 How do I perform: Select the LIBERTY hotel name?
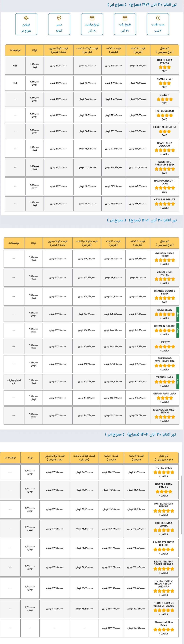[165, 342]
